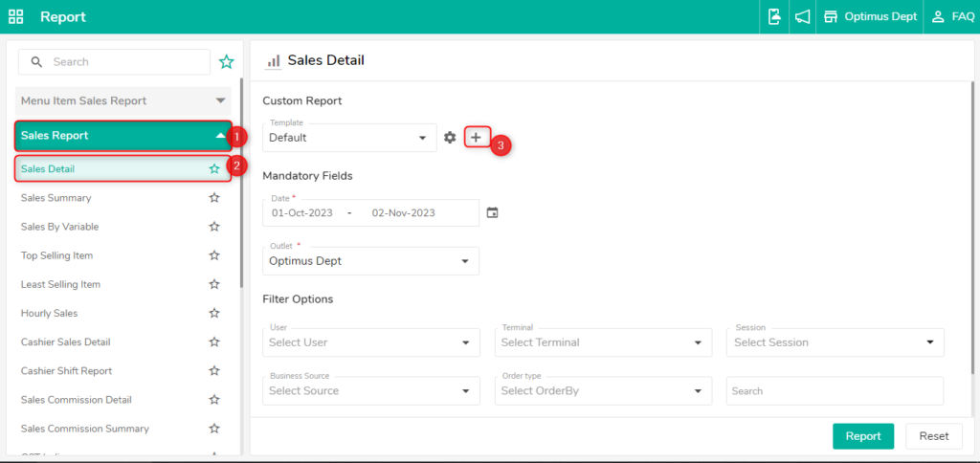The width and height of the screenshot is (980, 463).
Task: Favorite the Sales Summary report star
Action: click(x=214, y=197)
